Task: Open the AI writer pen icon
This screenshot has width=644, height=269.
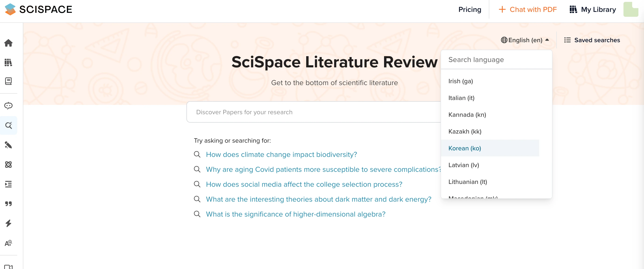Action: point(8,145)
